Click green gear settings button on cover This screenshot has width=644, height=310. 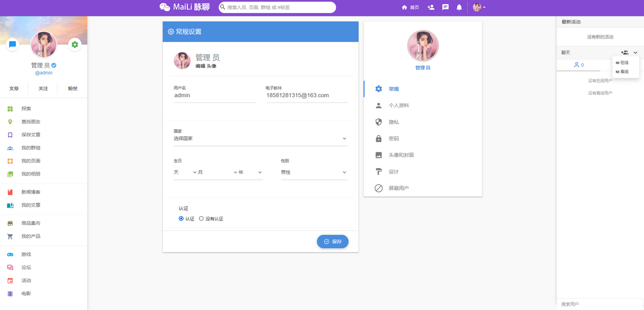point(75,45)
